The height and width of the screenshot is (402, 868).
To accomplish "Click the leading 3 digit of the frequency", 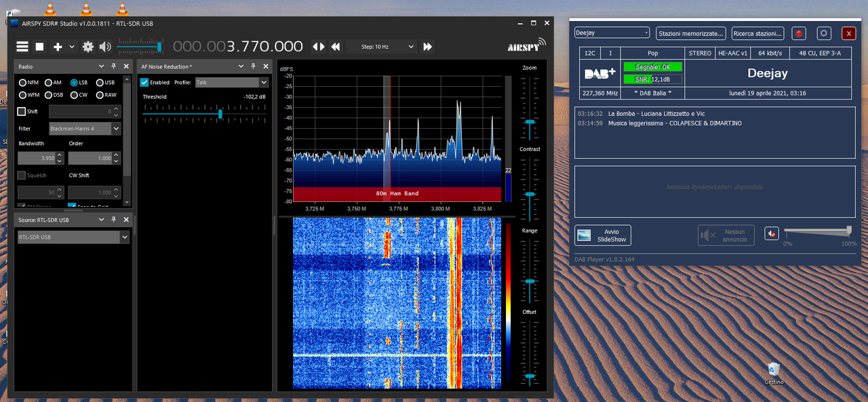I will click(232, 47).
